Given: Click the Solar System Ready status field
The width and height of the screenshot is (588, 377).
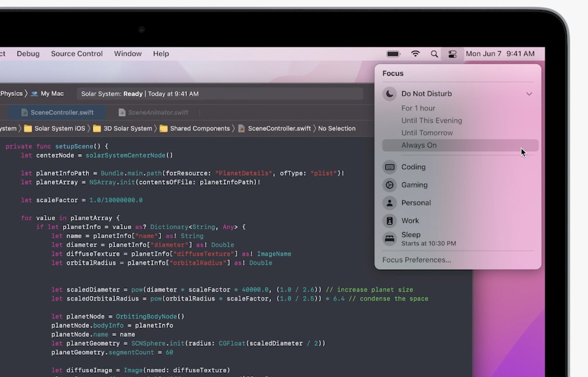Looking at the screenshot, I should tap(220, 94).
